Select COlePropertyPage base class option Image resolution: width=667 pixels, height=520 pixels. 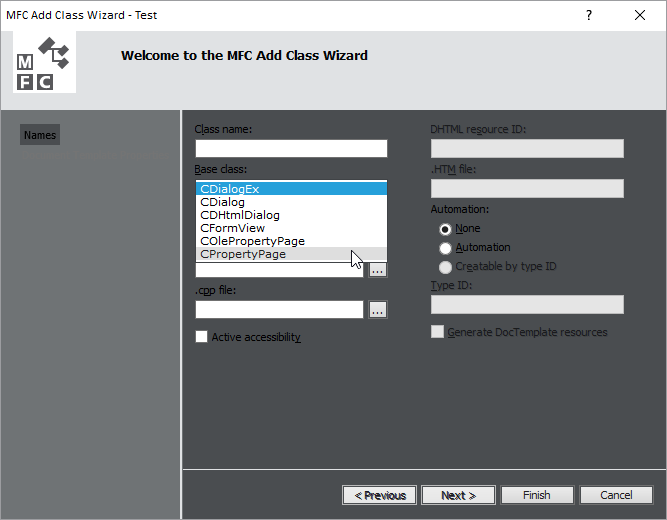pos(291,241)
